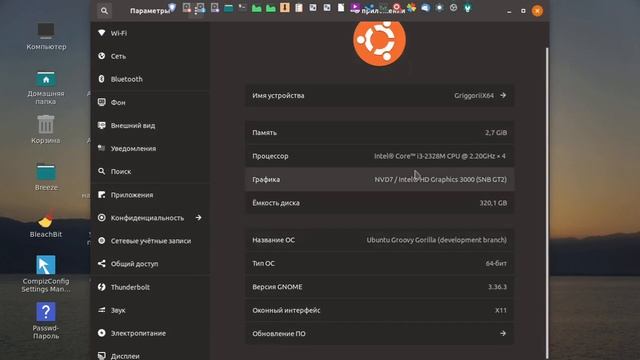Image resolution: width=640 pixels, height=360 pixels.
Task: Open Домашняя папка home folder on desktop
Action: coord(46,87)
